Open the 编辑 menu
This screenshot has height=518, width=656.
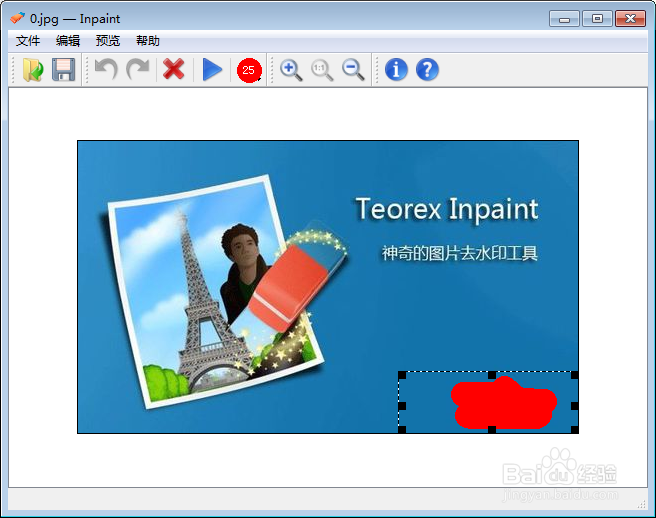pyautogui.click(x=68, y=41)
